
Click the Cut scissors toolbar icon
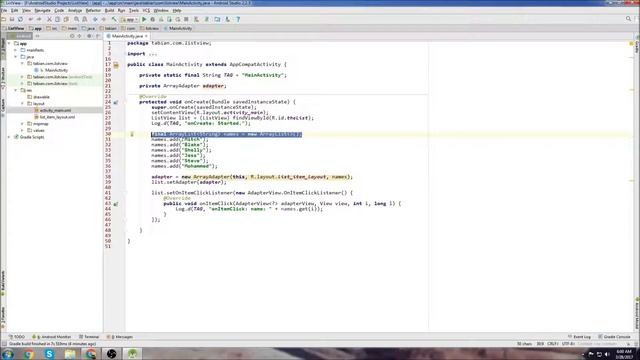49,19
